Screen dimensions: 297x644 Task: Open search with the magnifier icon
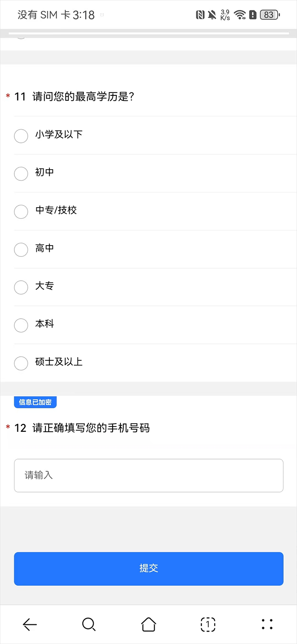click(89, 624)
